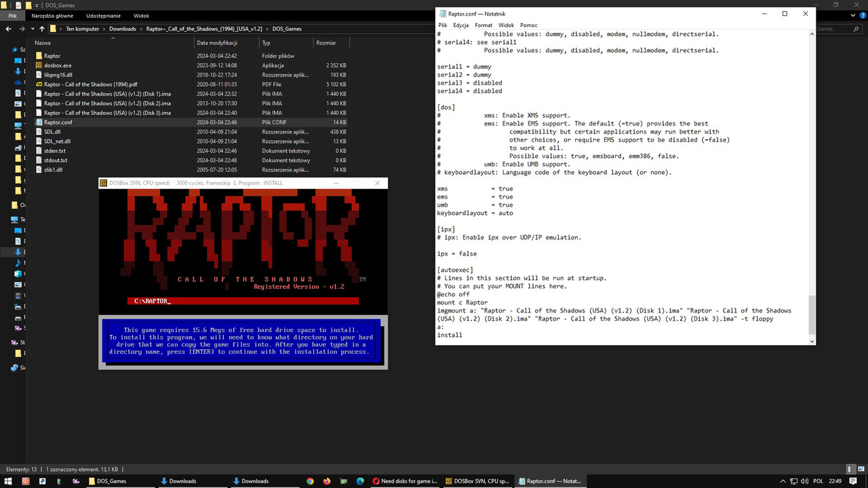Go back in the Explorer window
868x488 pixels.
(9, 29)
